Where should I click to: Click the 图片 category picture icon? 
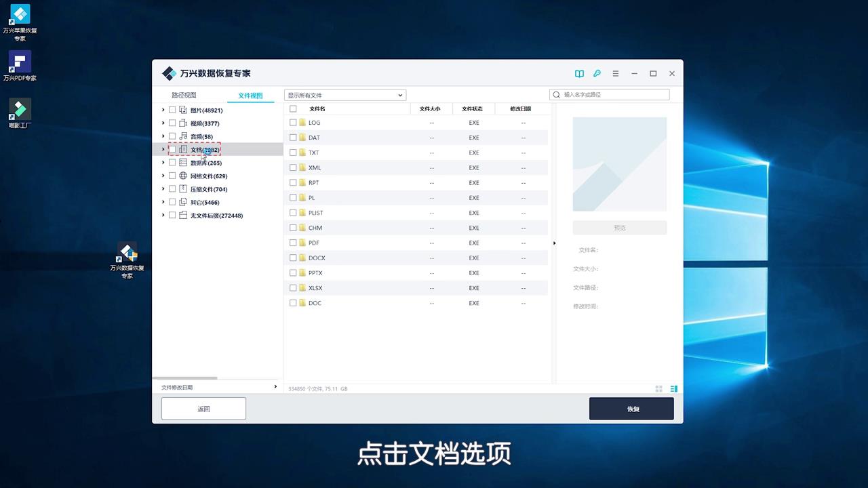coord(183,110)
